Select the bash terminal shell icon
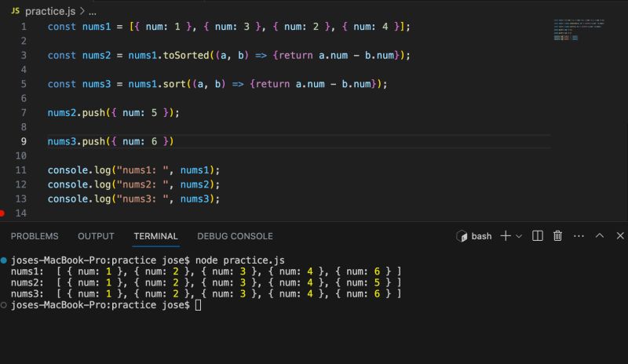This screenshot has height=364, width=628. tap(462, 236)
